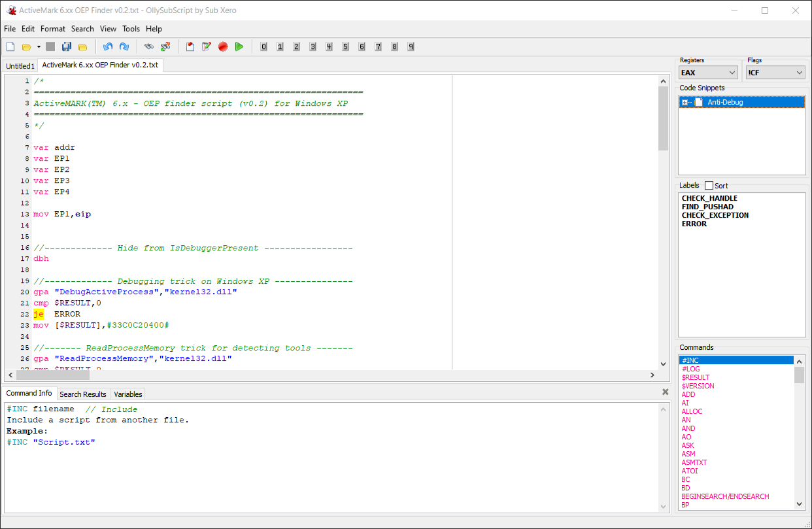The height and width of the screenshot is (529, 812).
Task: Switch to the Variables tab
Action: tap(127, 394)
